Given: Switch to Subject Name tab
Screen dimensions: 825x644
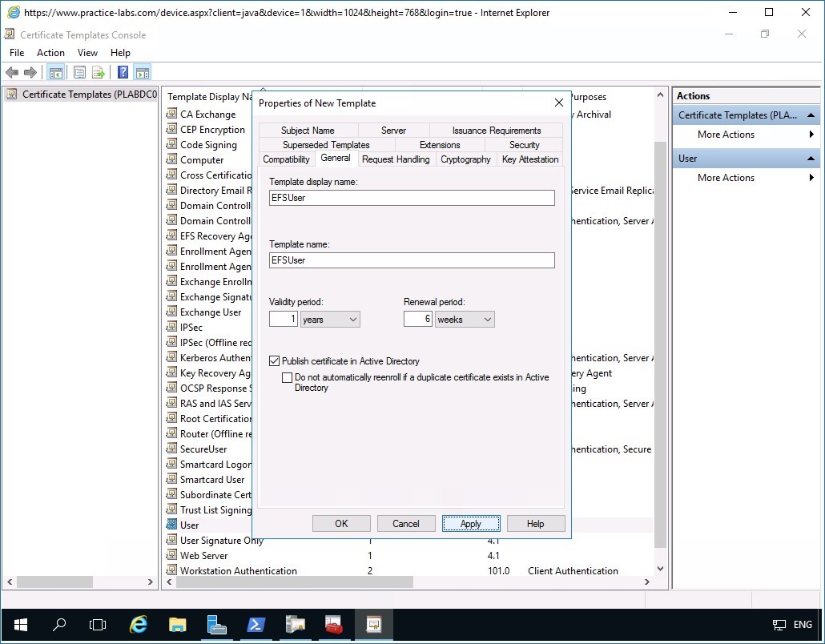Looking at the screenshot, I should (x=308, y=130).
